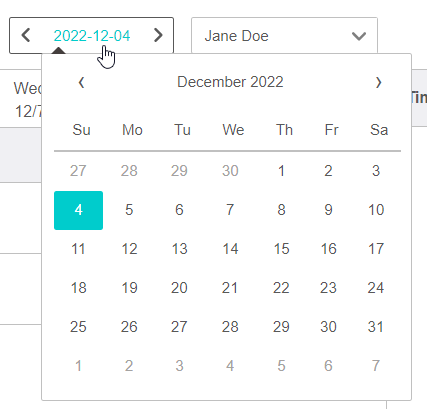Show next month in calendar popup
Screen dimensions: 427x409
[x=378, y=82]
